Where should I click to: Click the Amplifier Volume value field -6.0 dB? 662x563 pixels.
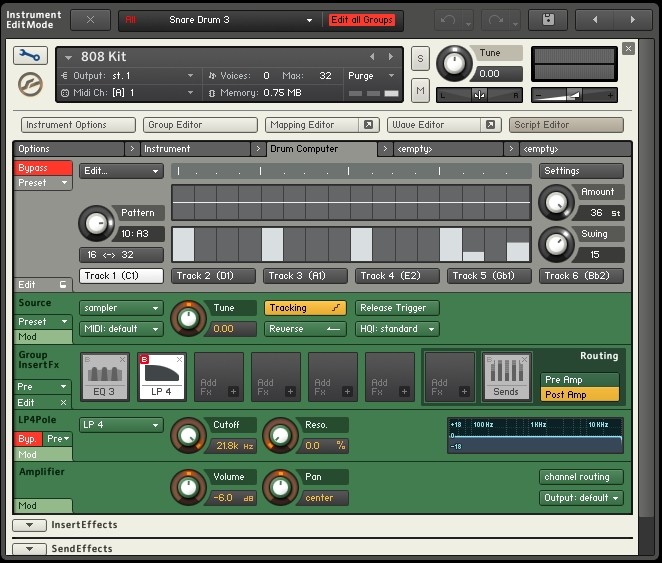[231, 498]
